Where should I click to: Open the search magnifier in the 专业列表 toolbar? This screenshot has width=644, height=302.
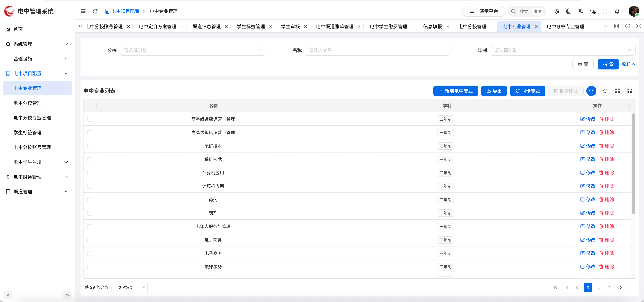point(591,91)
